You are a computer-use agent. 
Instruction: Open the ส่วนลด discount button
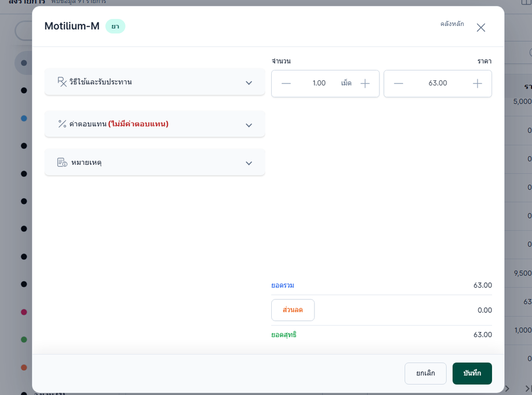[293, 310]
